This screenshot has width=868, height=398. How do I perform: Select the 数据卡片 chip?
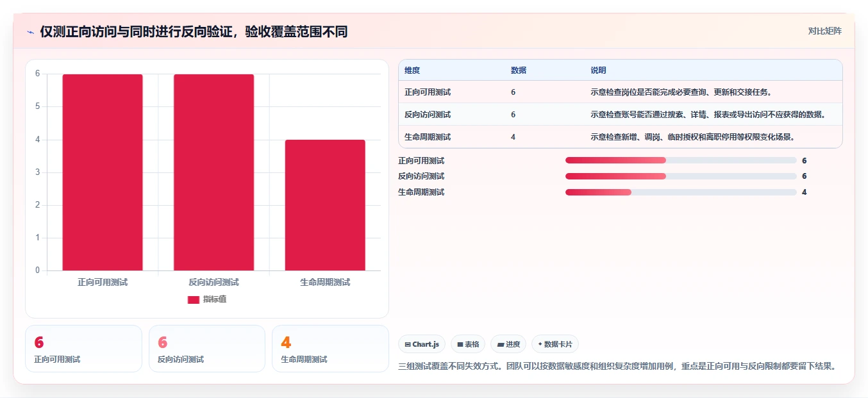pos(555,344)
